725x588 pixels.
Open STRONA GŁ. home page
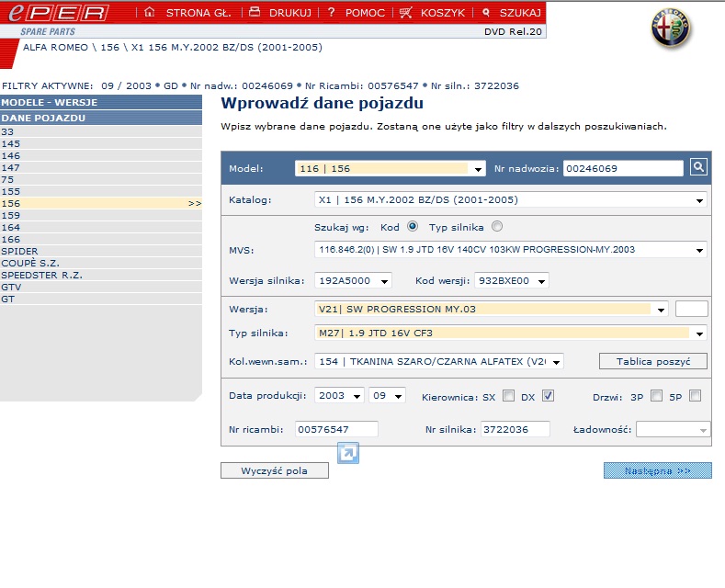click(x=198, y=13)
